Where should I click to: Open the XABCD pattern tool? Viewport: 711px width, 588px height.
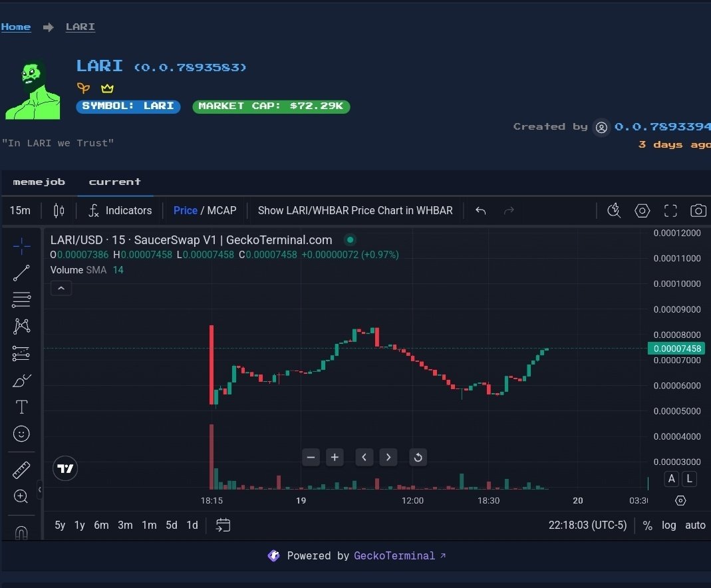[x=21, y=326]
